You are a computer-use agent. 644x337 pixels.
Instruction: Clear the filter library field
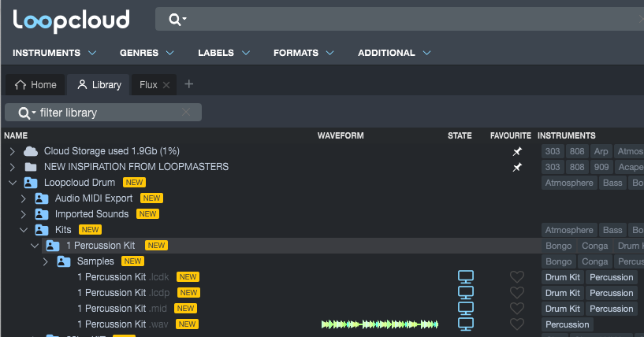(186, 112)
